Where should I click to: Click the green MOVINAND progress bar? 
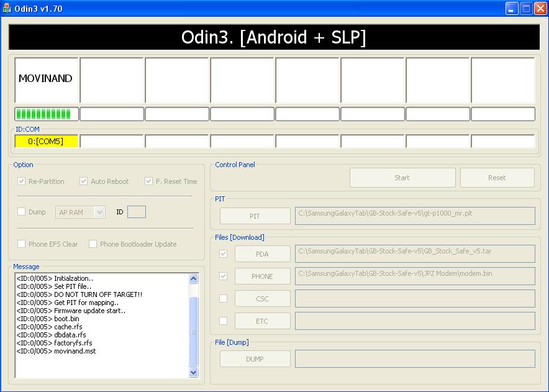pos(46,114)
